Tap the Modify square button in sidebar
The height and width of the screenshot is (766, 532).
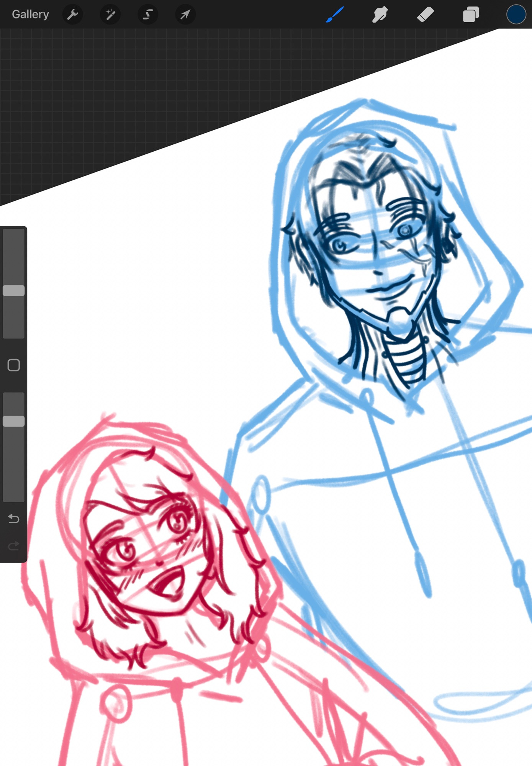[14, 365]
